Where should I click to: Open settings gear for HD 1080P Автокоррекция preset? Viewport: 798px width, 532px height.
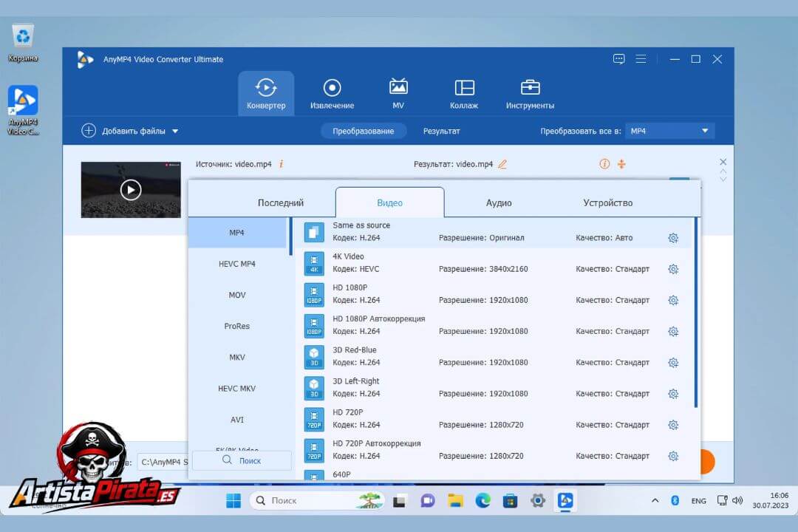(673, 332)
